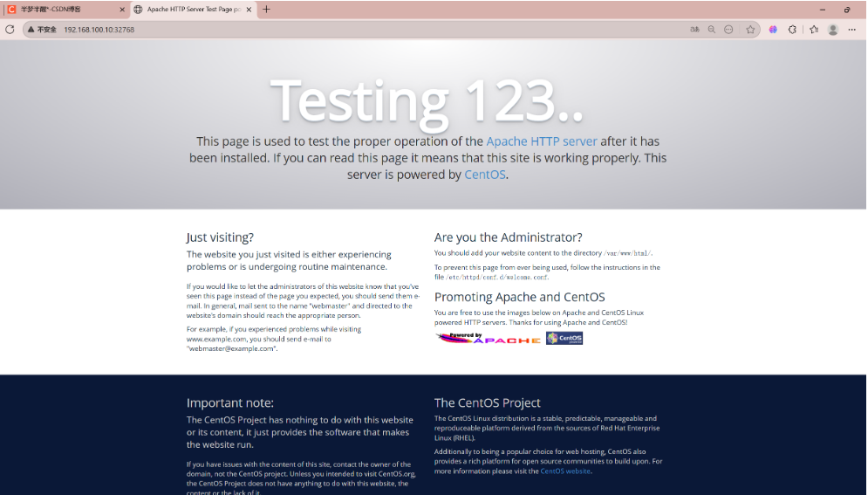Image resolution: width=868 pixels, height=495 pixels.
Task: Click the Just visiting? heading
Action: click(220, 237)
